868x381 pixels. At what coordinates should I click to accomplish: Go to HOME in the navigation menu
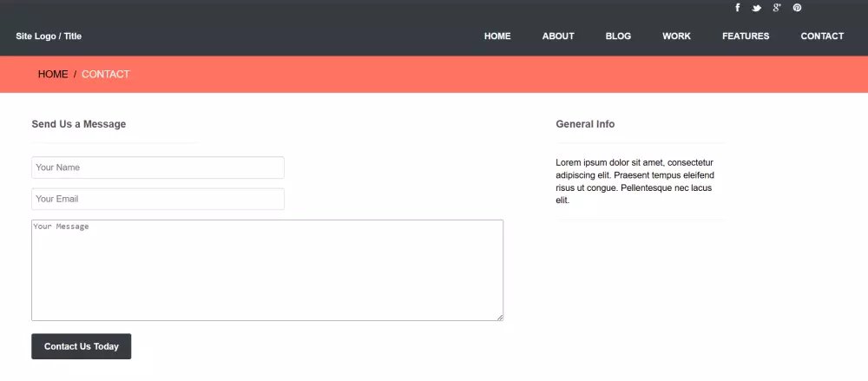pos(497,36)
